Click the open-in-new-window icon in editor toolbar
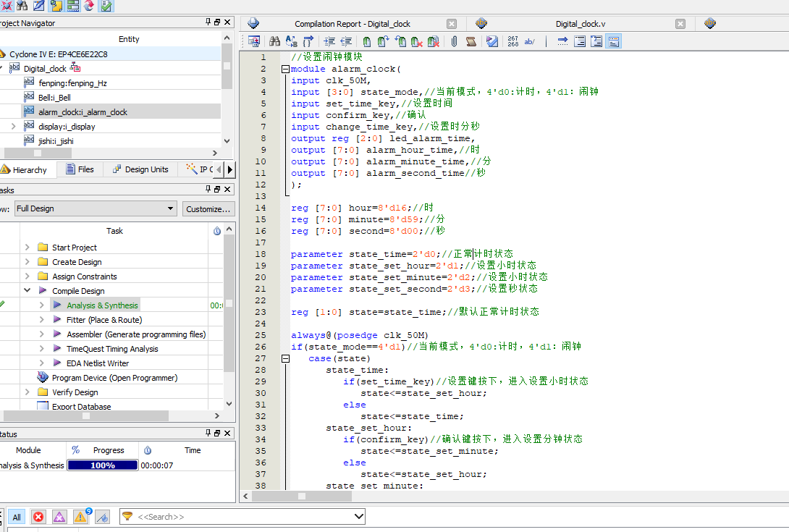 click(x=253, y=41)
